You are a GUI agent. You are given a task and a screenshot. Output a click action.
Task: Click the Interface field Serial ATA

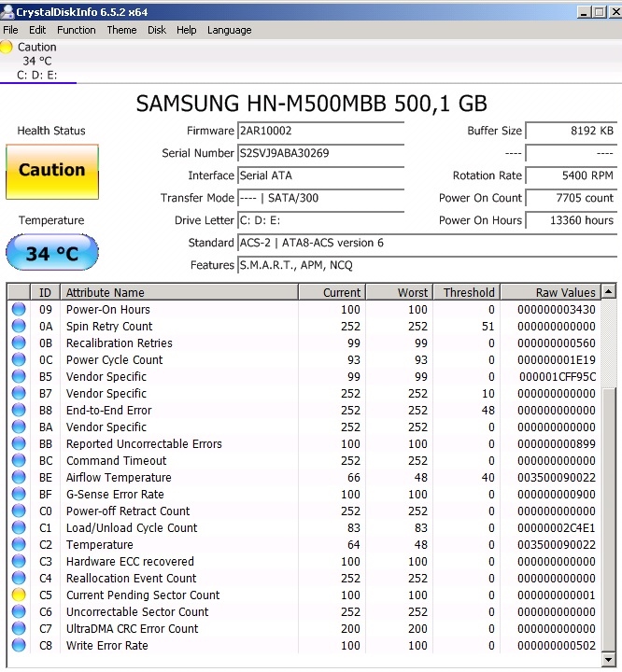tap(321, 175)
